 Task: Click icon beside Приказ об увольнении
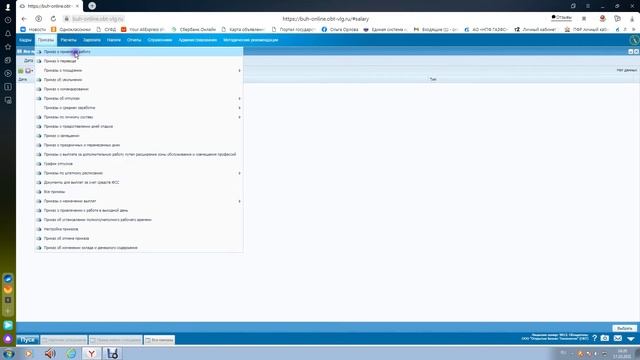point(39,80)
